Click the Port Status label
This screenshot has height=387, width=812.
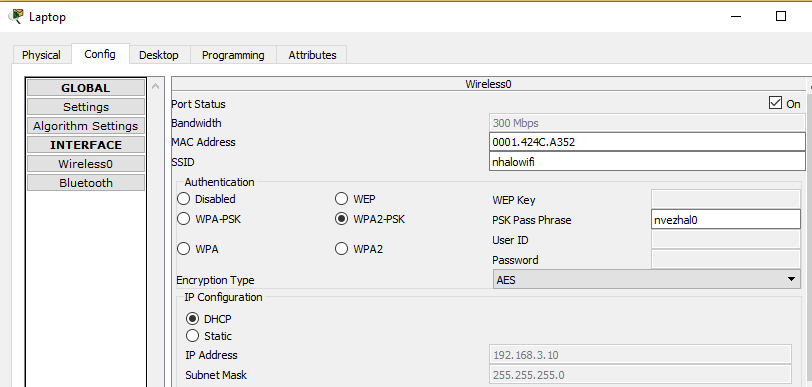click(x=198, y=104)
